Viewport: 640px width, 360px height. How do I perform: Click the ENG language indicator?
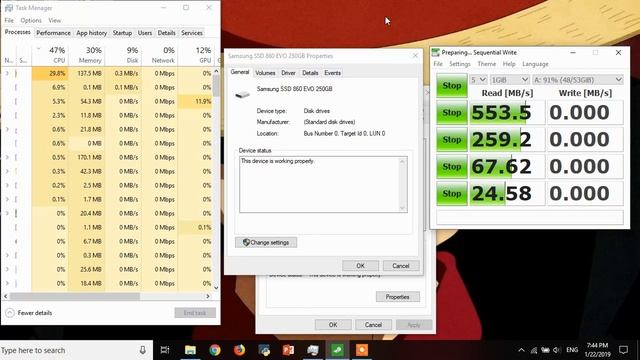572,350
